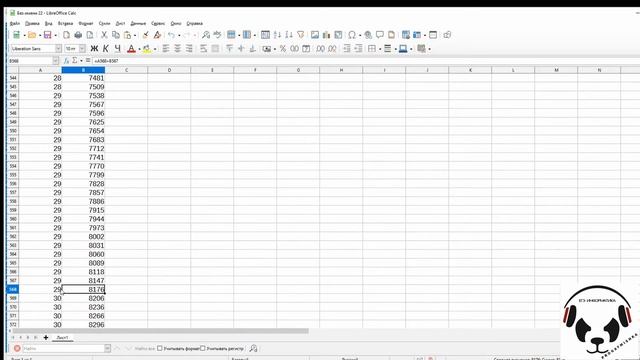This screenshot has height=360, width=640.
Task: Toggle center horizontally alignment
Action: 178,49
